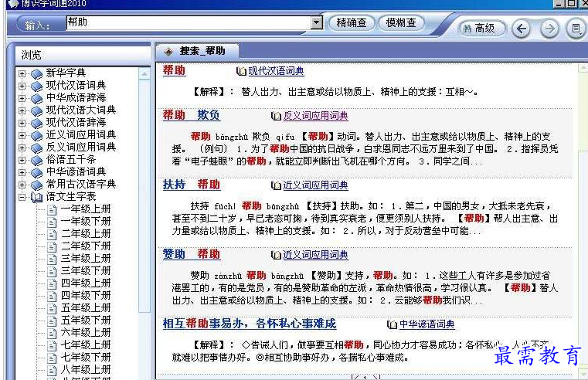Open the 帮助 欺负 entry heading link

coord(192,115)
